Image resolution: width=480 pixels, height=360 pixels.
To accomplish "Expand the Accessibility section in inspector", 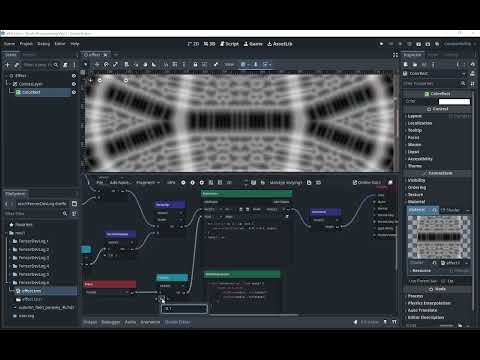I will [420, 159].
